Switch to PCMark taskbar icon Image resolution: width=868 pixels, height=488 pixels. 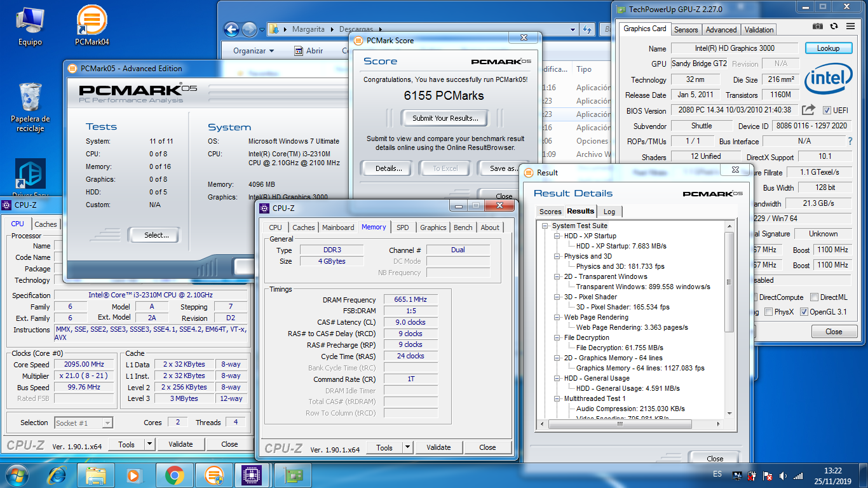tap(214, 475)
